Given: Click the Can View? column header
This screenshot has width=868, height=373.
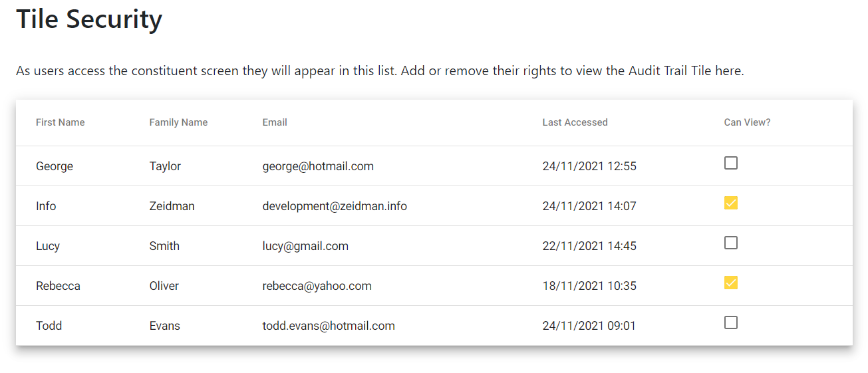Looking at the screenshot, I should click(x=747, y=122).
